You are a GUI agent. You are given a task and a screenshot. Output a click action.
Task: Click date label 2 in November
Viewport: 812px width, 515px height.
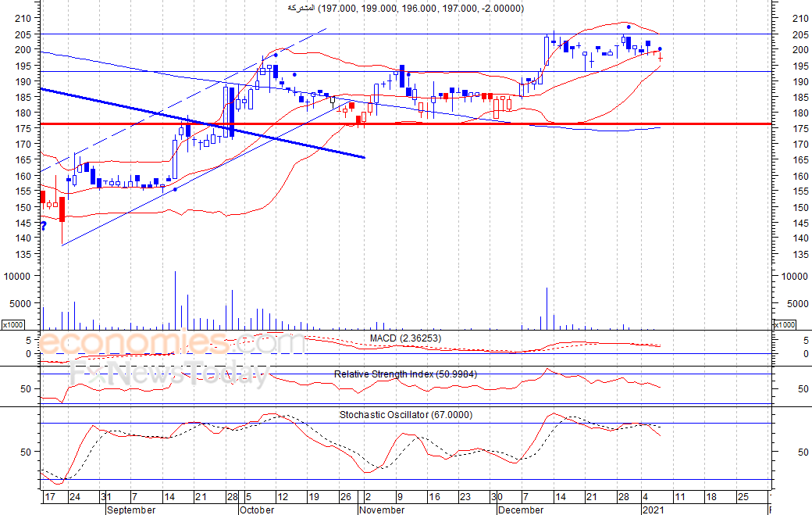(369, 497)
